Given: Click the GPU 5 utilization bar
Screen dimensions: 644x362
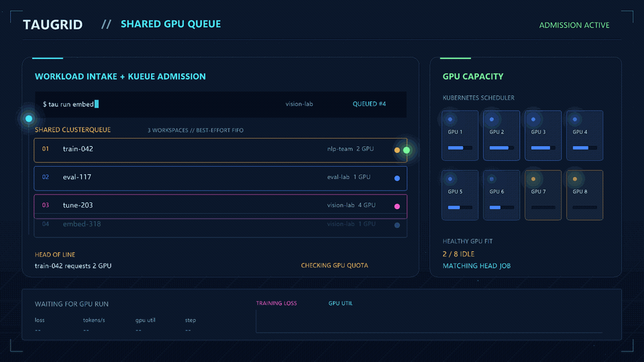Looking at the screenshot, I should point(460,207).
